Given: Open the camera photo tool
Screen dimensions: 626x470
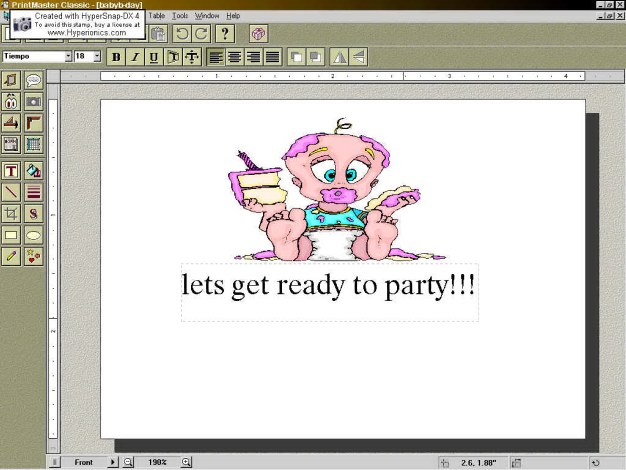Looking at the screenshot, I should pyautogui.click(x=34, y=102).
